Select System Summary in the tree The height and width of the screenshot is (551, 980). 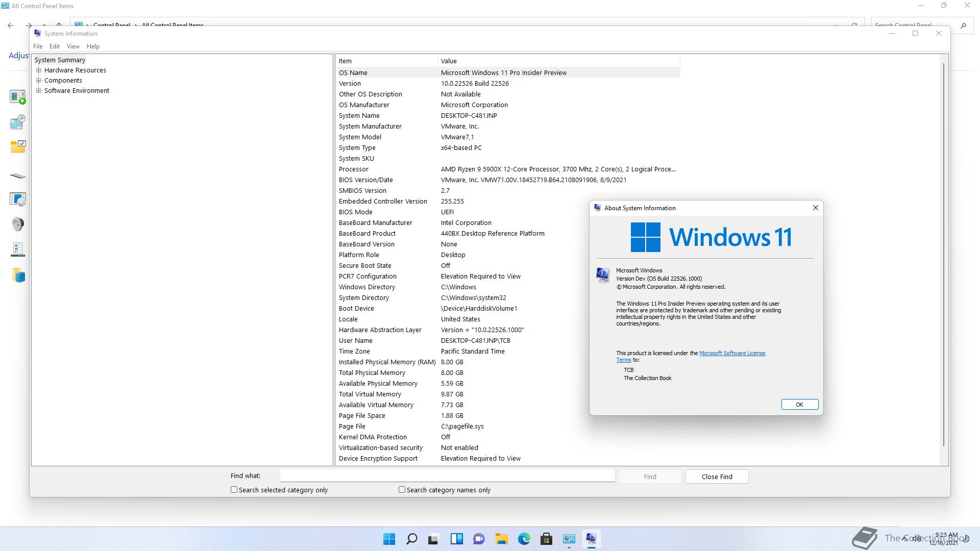(x=60, y=60)
